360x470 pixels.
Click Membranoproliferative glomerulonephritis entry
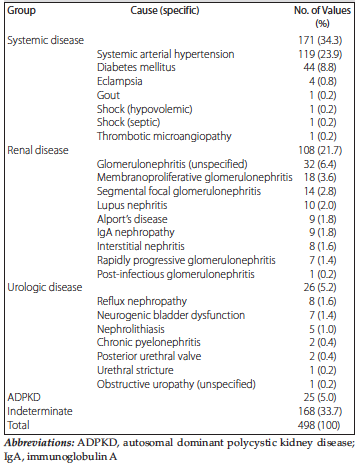[x=195, y=177]
